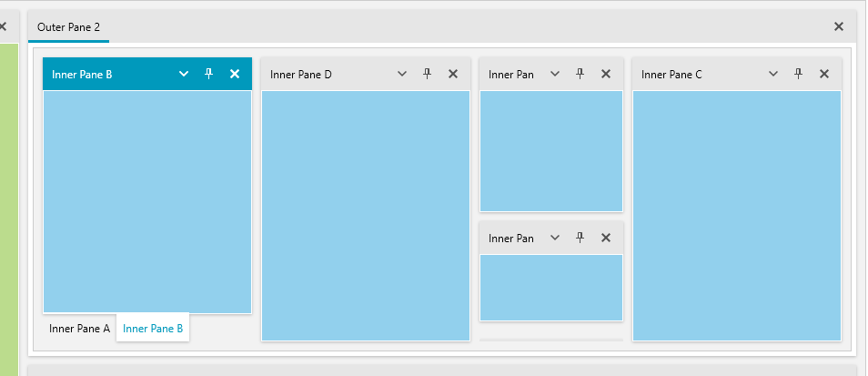Pin the upper middle Inner Pane
Screen dimensions: 868x376
pos(580,74)
